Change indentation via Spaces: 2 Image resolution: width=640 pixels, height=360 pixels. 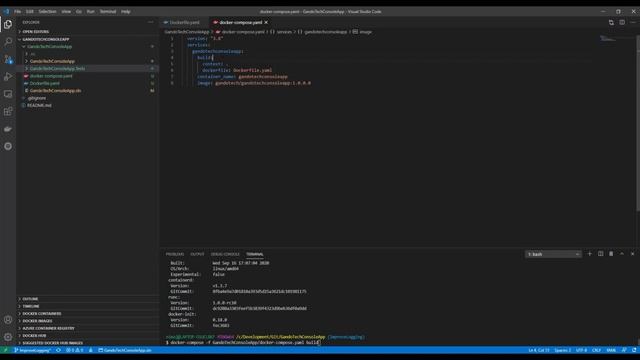point(562,350)
